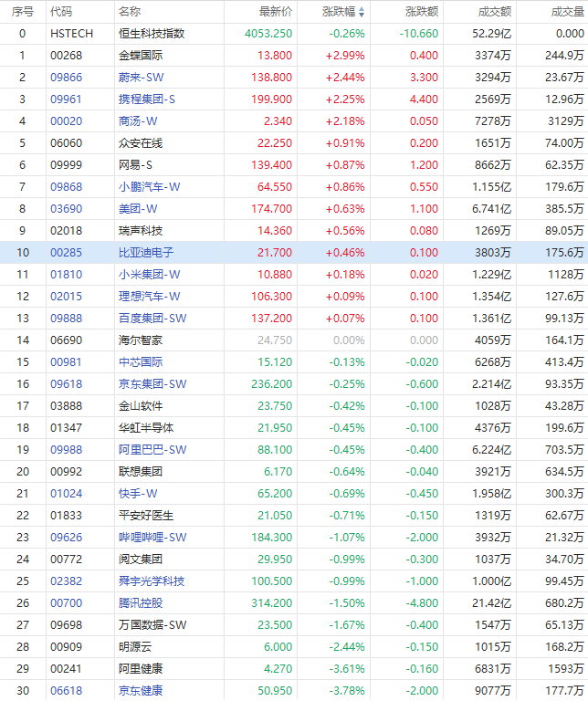588x701 pixels.
Task: Open stock code link 00020
Action: click(x=66, y=121)
